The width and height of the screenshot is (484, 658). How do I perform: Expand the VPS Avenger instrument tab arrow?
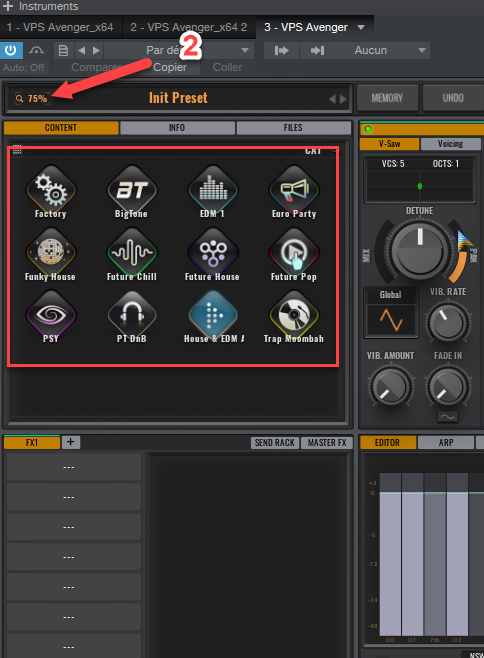(361, 27)
